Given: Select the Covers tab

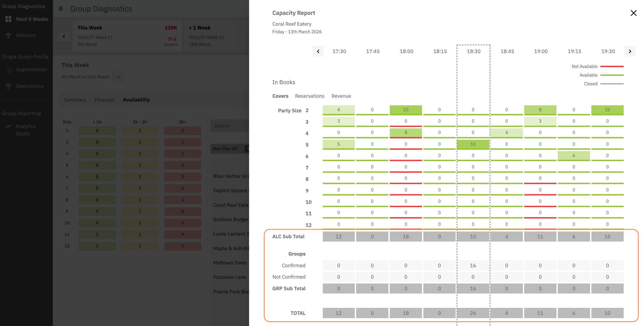Looking at the screenshot, I should click(280, 96).
